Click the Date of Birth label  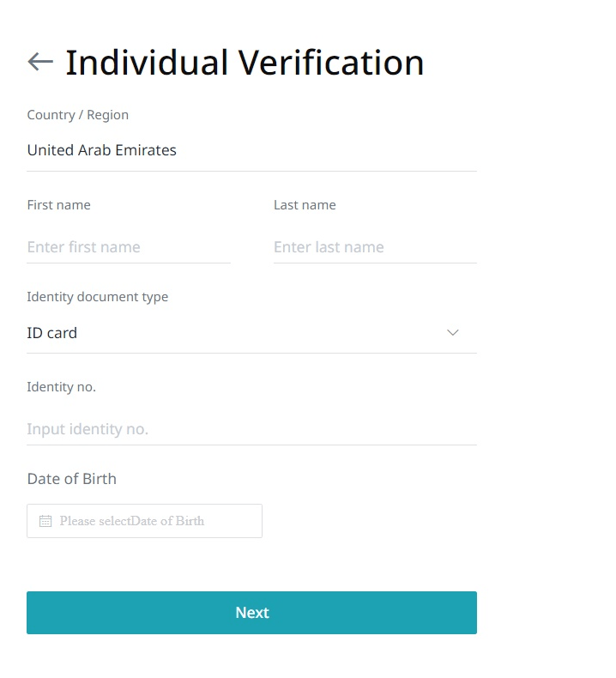72,479
